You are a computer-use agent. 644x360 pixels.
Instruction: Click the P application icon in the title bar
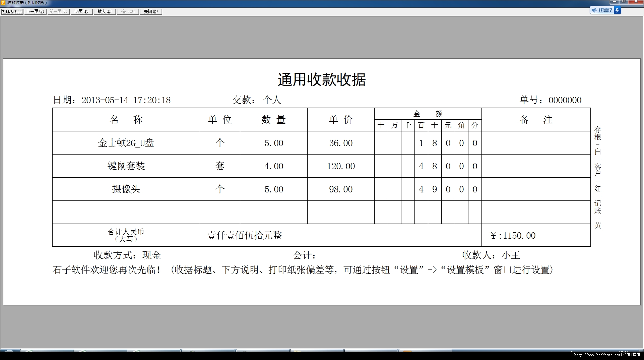coord(3,3)
